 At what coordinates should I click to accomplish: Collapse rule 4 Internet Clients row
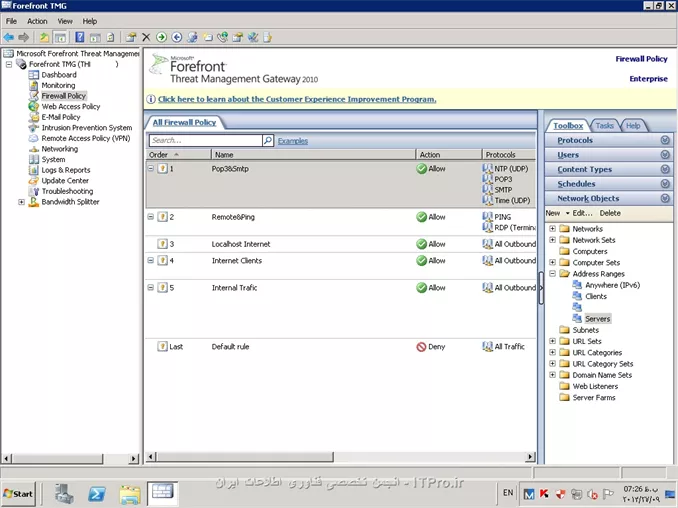click(150, 260)
